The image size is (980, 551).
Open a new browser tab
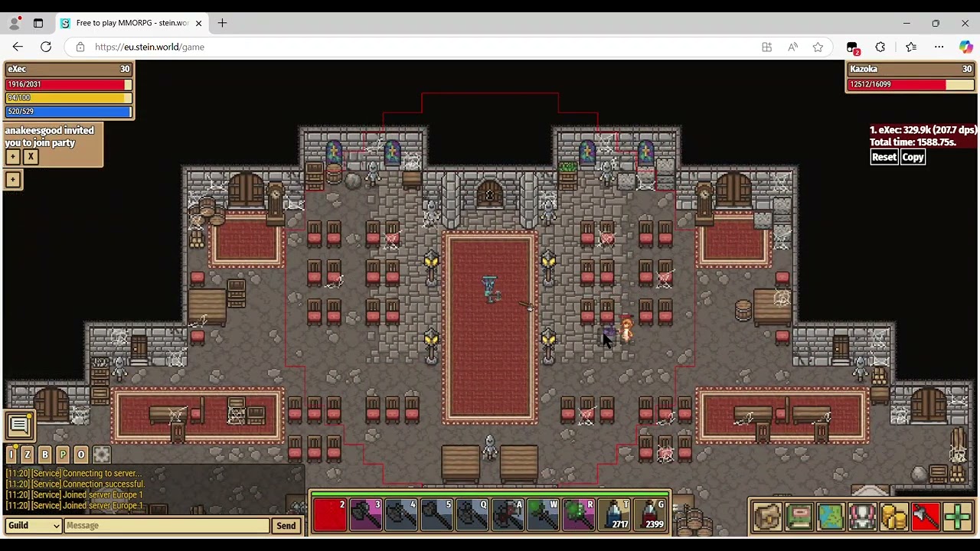coord(222,23)
